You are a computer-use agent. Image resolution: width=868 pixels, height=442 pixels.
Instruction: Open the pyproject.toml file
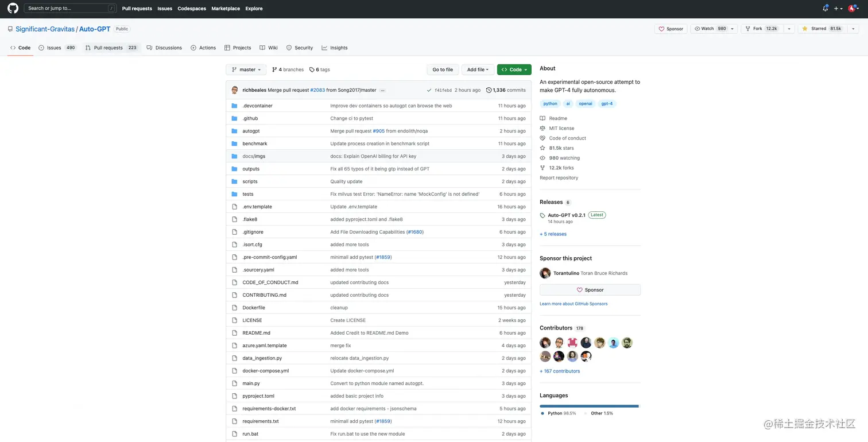258,396
